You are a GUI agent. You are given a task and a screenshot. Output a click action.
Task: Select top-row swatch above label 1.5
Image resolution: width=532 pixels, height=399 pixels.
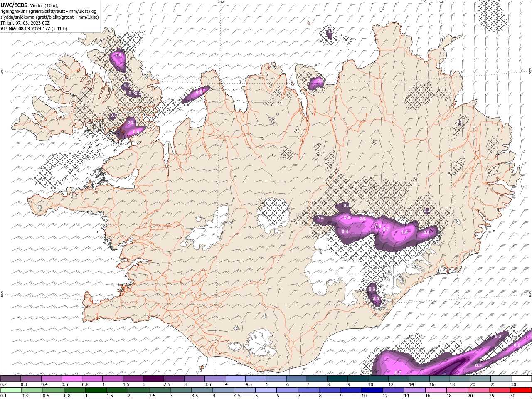point(133,378)
